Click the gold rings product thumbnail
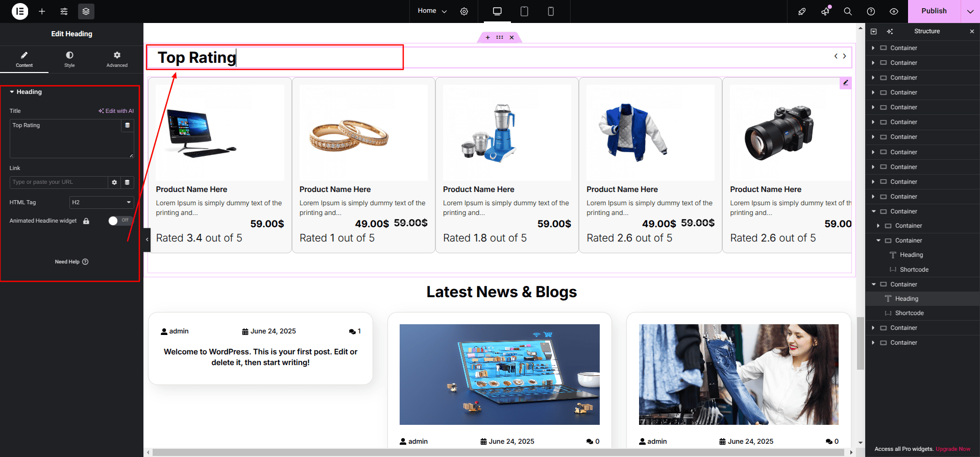Image resolution: width=980 pixels, height=457 pixels. point(363,133)
